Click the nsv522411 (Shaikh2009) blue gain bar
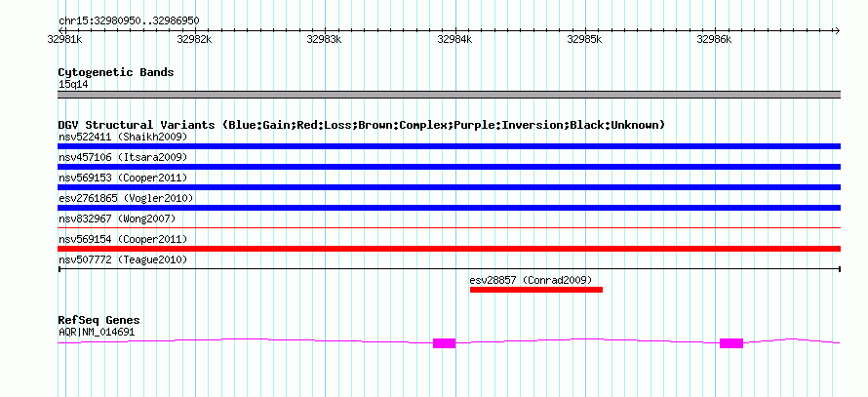Viewport: 868px width, 397px height. (449, 146)
